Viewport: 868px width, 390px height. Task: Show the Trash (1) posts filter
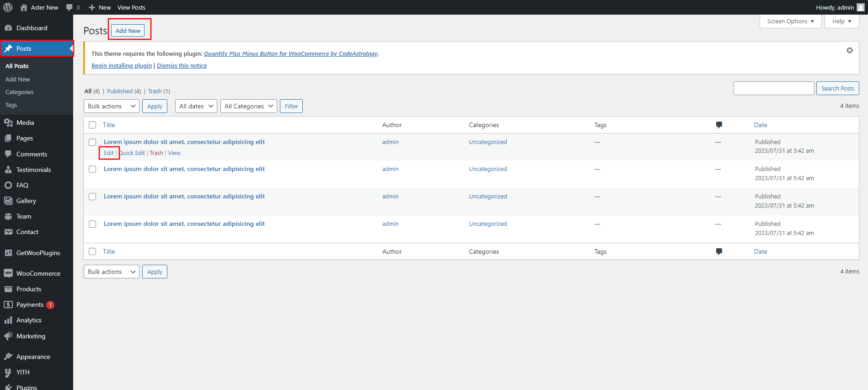(159, 91)
